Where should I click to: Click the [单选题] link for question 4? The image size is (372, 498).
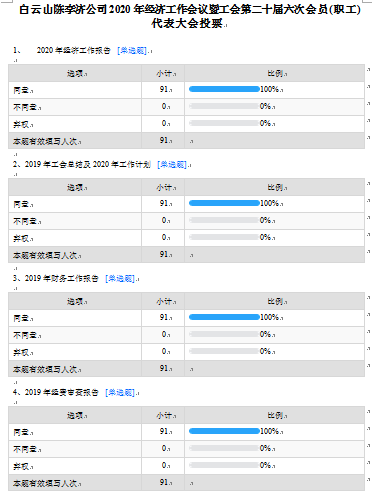point(121,393)
